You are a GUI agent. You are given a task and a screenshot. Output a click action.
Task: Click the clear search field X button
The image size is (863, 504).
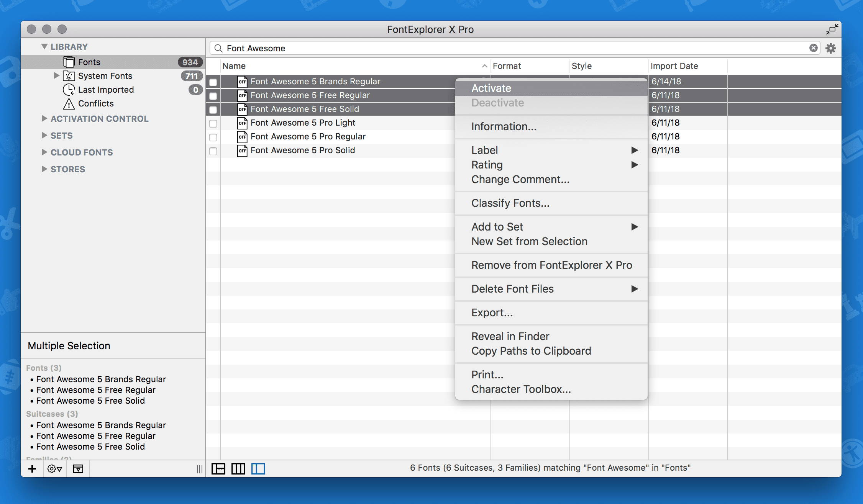point(813,47)
